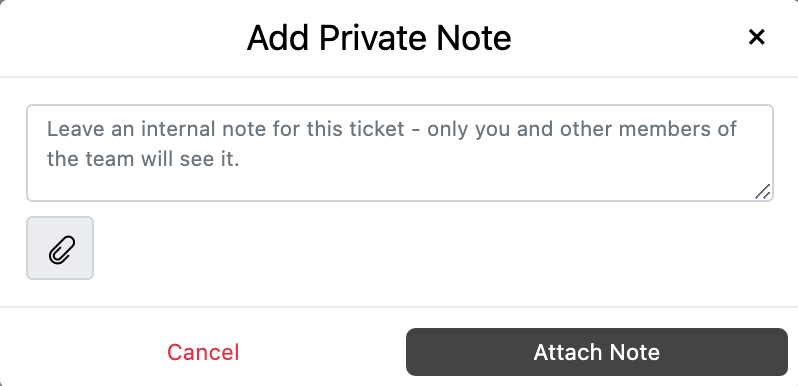Select the note field placeholder text
798x386 pixels.
pos(392,144)
